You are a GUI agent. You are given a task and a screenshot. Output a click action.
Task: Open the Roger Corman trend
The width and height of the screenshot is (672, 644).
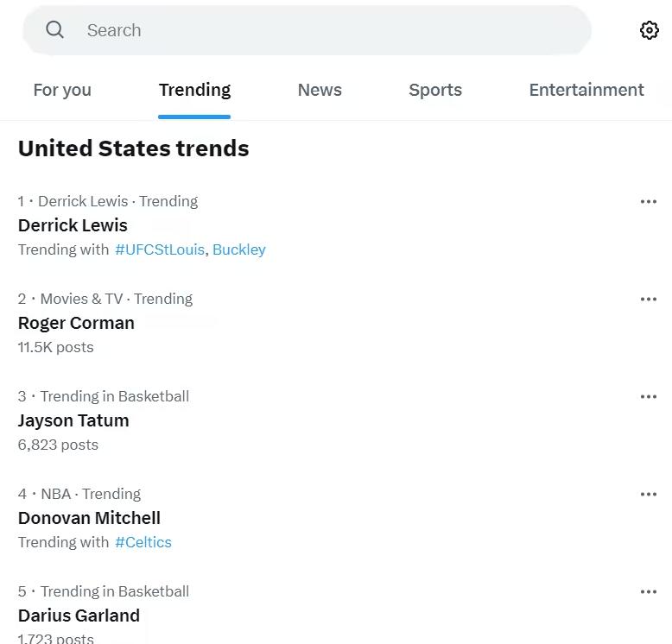pos(76,323)
